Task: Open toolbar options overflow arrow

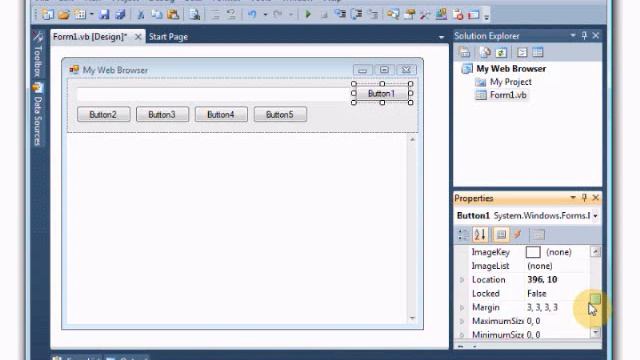Action: click(486, 16)
